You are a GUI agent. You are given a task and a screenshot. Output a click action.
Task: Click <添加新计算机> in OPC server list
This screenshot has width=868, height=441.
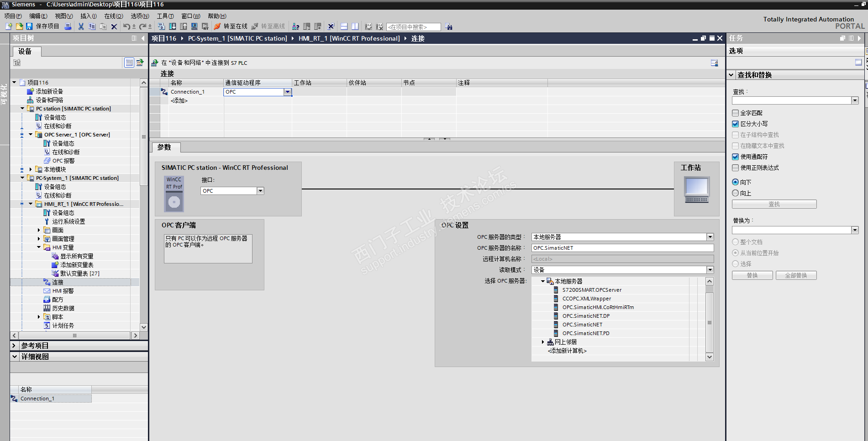567,351
